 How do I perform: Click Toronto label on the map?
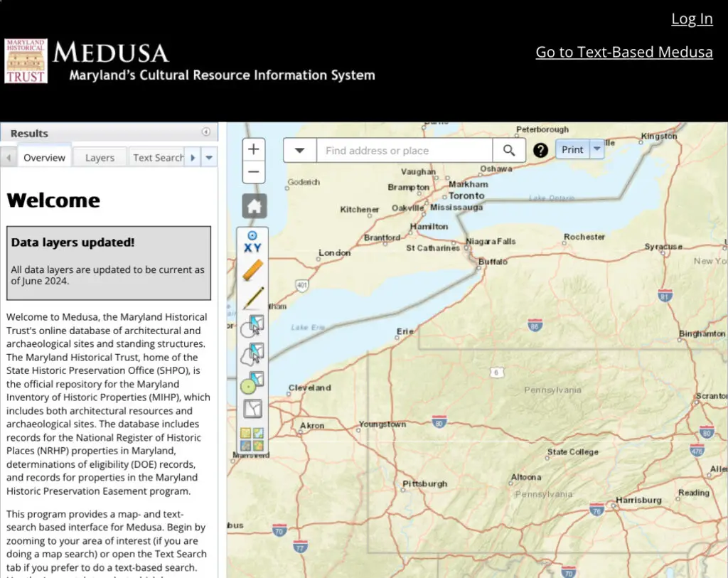466,196
